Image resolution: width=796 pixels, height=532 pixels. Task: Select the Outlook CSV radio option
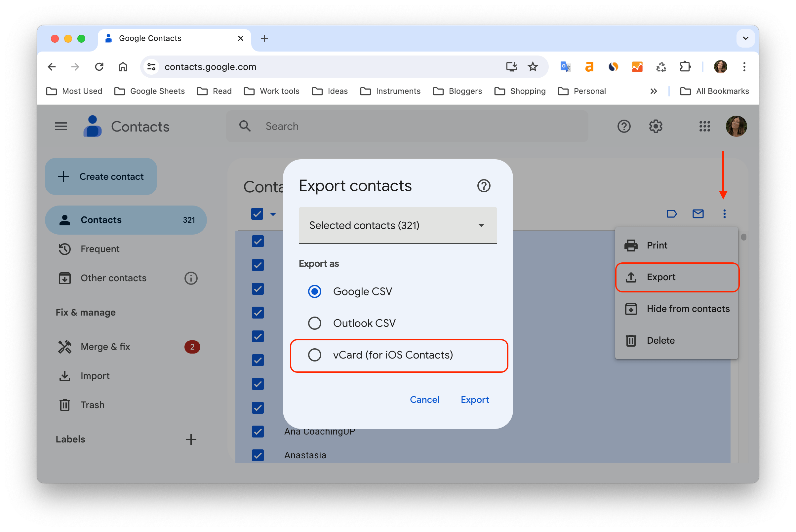[314, 323]
